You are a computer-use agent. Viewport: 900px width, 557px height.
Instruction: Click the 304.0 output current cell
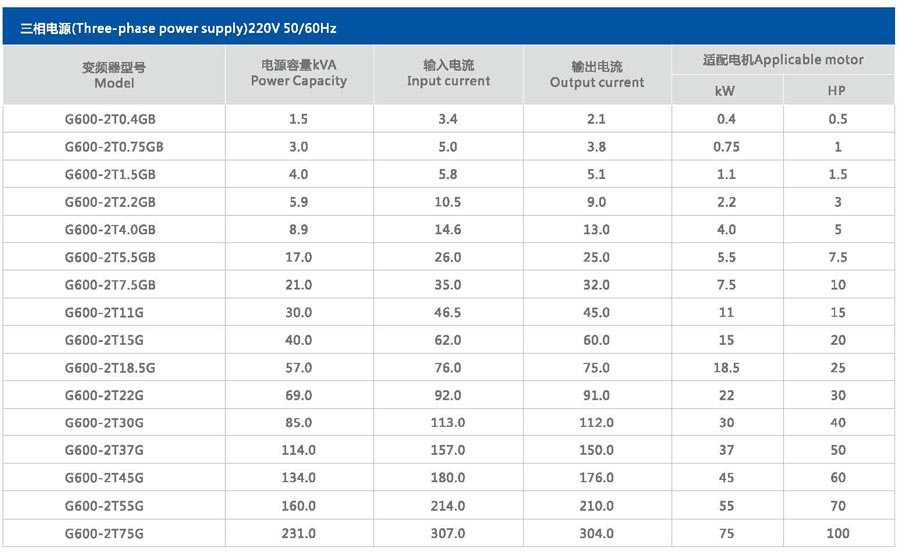click(597, 534)
